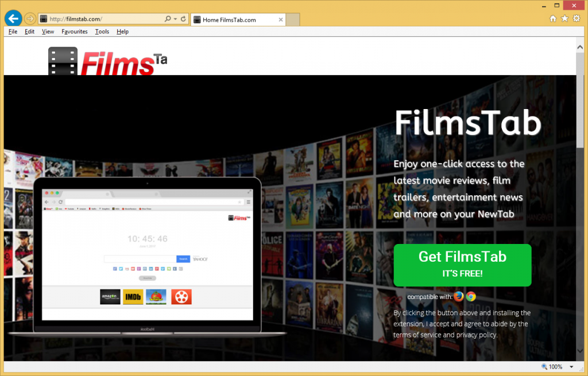This screenshot has height=376, width=588.
Task: Click the page scrollbar up arrow
Action: click(x=580, y=48)
